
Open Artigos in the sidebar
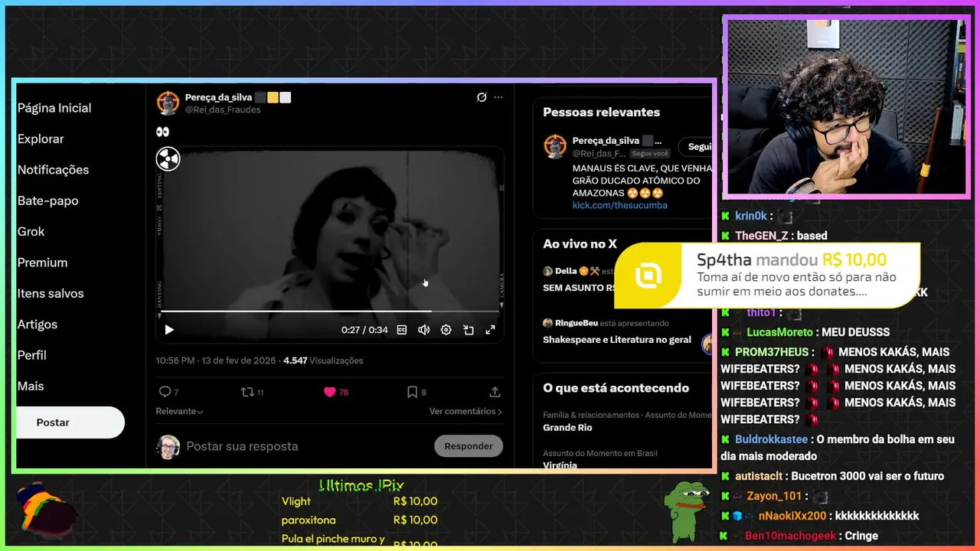click(37, 324)
